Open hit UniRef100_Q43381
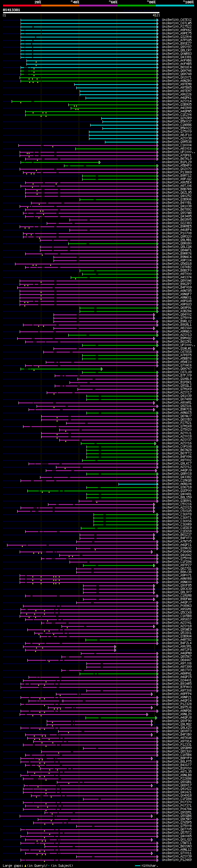 click(176, 57)
